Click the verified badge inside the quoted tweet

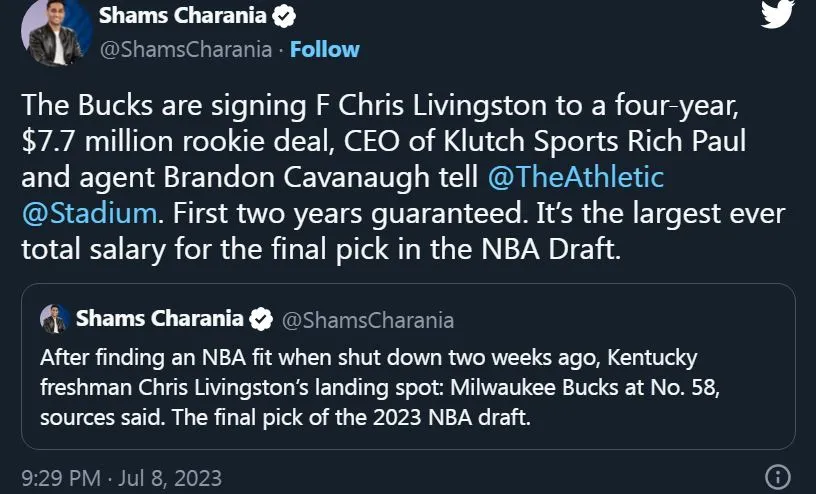[x=260, y=319]
